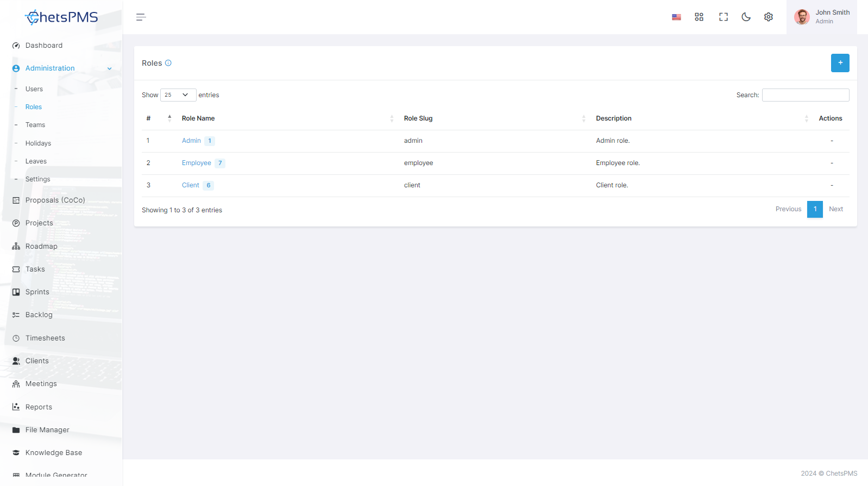The image size is (868, 486).
Task: Toggle fullscreen mode icon
Action: 724,17
